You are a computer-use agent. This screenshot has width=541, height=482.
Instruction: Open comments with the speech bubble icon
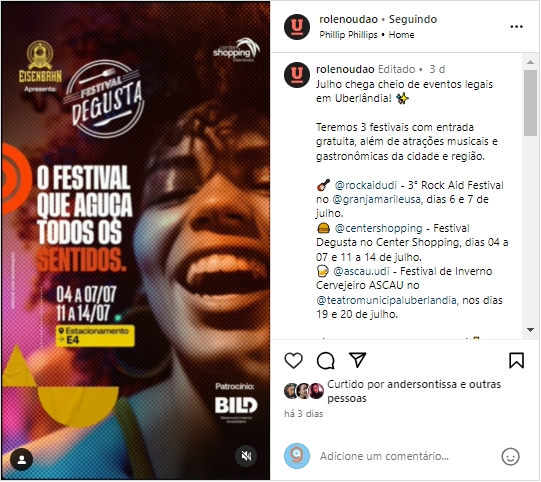(x=325, y=361)
